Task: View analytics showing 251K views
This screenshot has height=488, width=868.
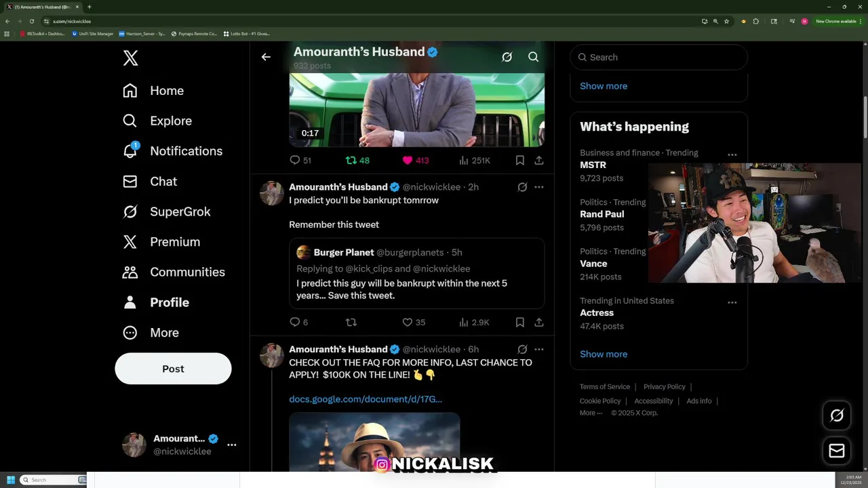Action: [475, 161]
